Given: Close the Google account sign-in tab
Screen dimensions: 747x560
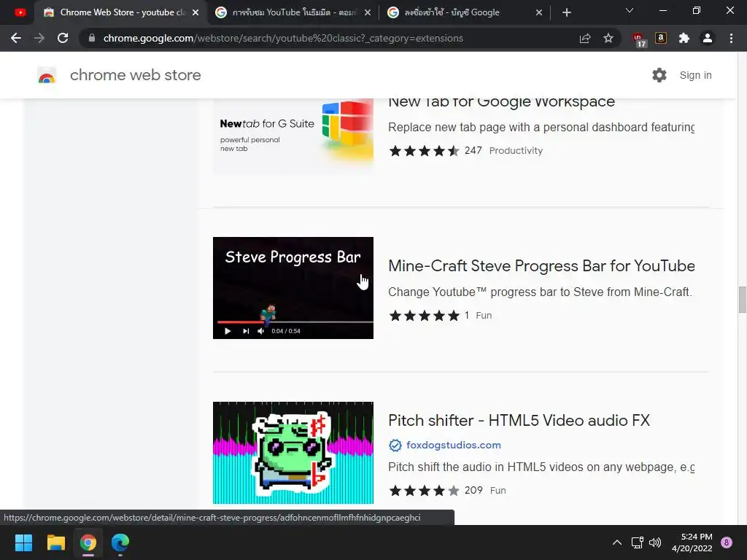Looking at the screenshot, I should click(x=539, y=12).
